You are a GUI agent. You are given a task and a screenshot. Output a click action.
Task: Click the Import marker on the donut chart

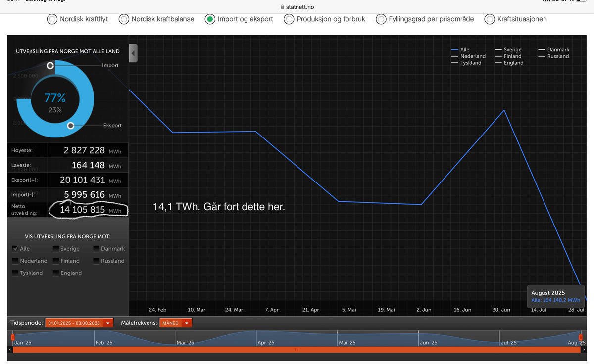tap(50, 66)
